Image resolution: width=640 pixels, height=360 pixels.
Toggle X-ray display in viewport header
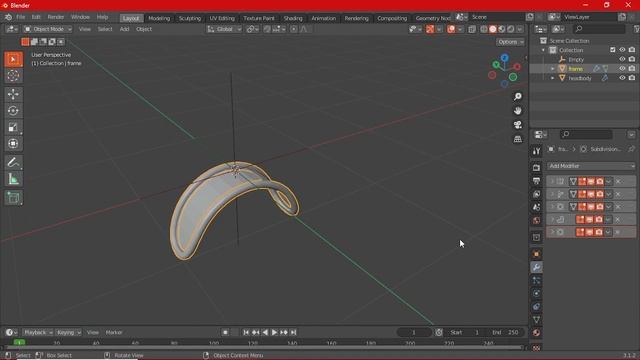point(472,29)
